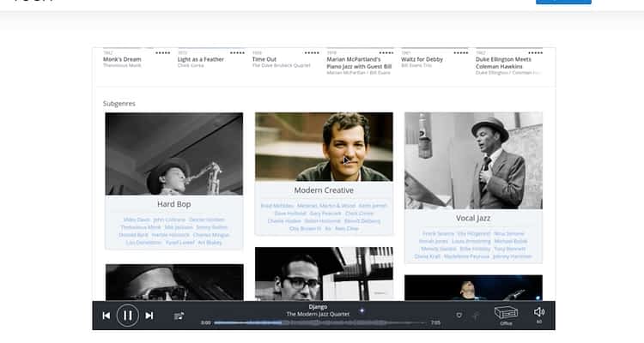Open the subgenre photo below Hard Bop card
The width and height of the screenshot is (644, 343).
(x=174, y=282)
